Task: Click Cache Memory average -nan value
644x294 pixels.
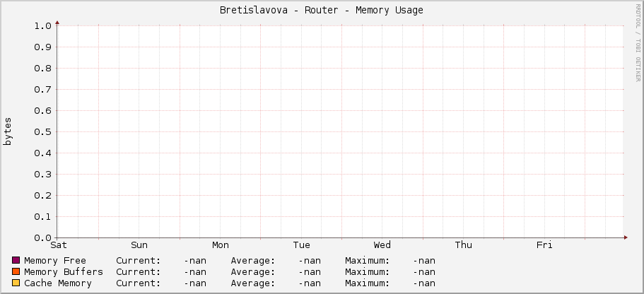Action: [310, 283]
